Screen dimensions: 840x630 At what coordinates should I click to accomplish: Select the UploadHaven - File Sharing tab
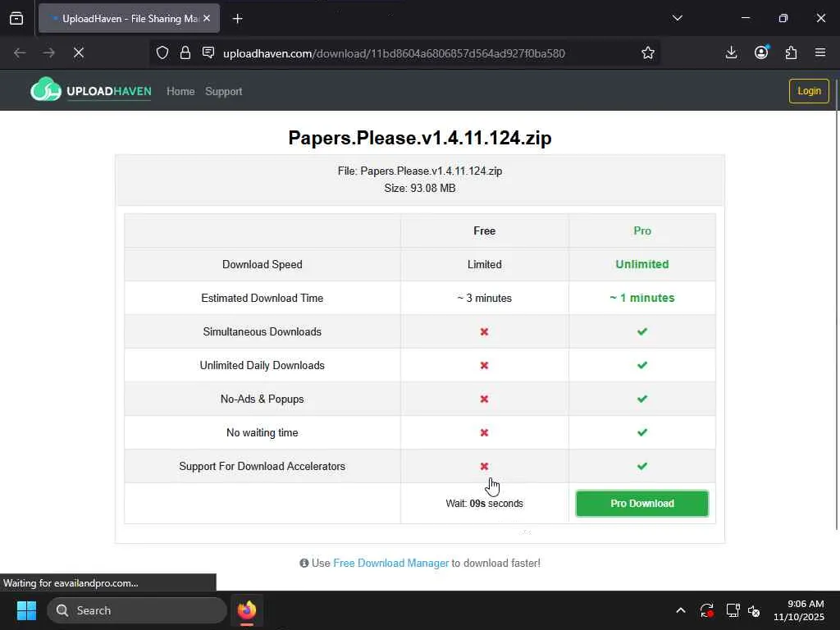click(x=129, y=18)
